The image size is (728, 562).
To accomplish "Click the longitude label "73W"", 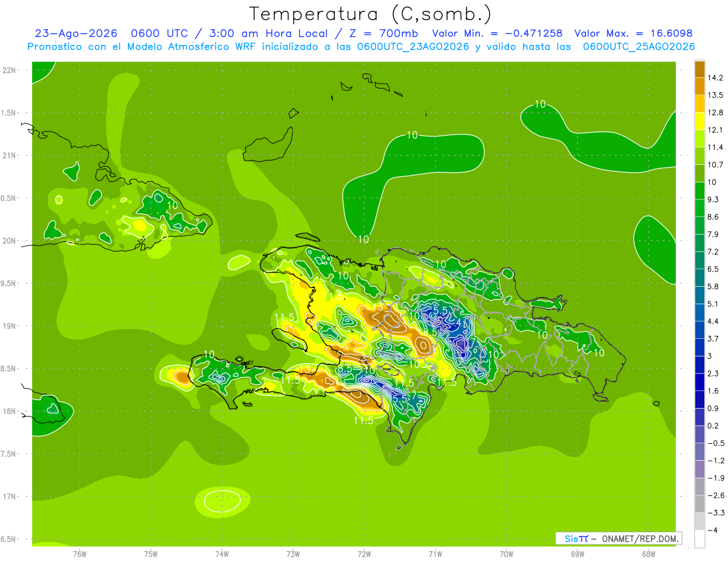I will click(x=293, y=554).
